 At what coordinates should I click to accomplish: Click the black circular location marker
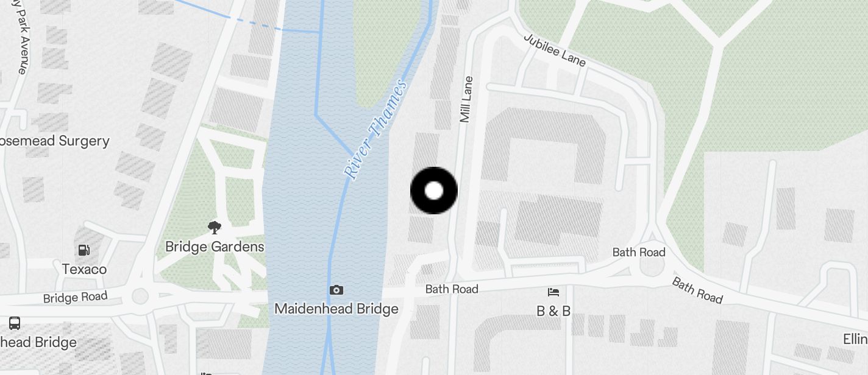[434, 191]
